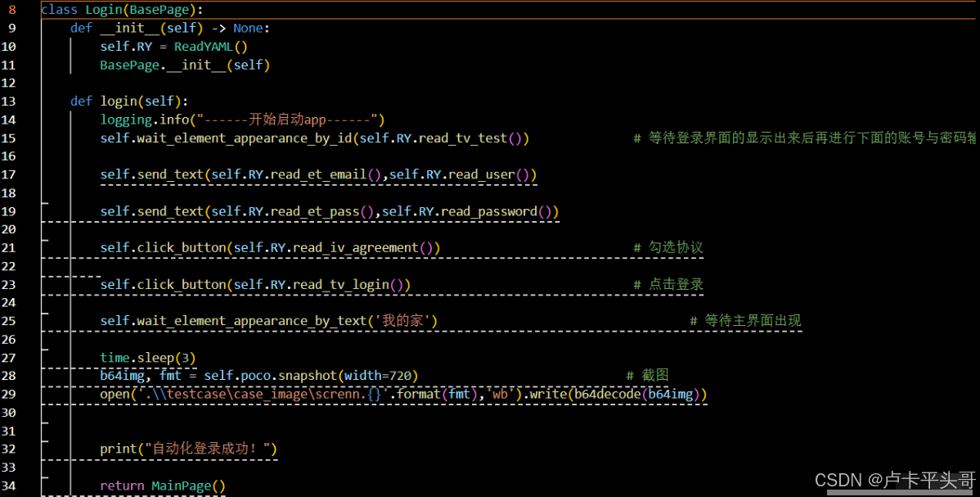Click the "# 点击登录" comment

(668, 285)
